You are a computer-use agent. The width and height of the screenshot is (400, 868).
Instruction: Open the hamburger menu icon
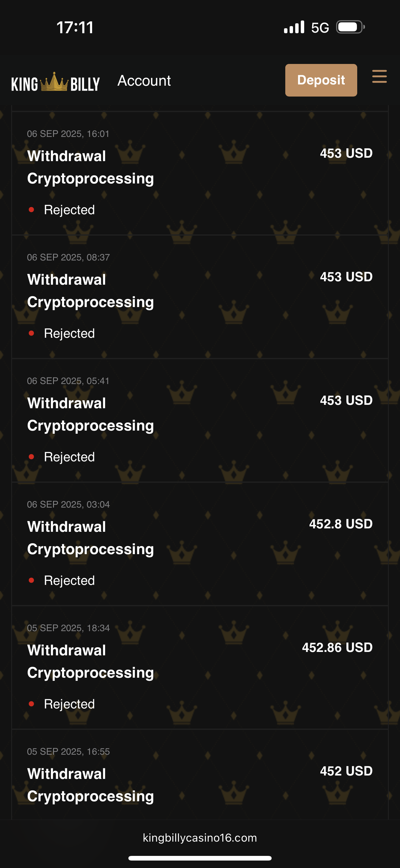379,76
